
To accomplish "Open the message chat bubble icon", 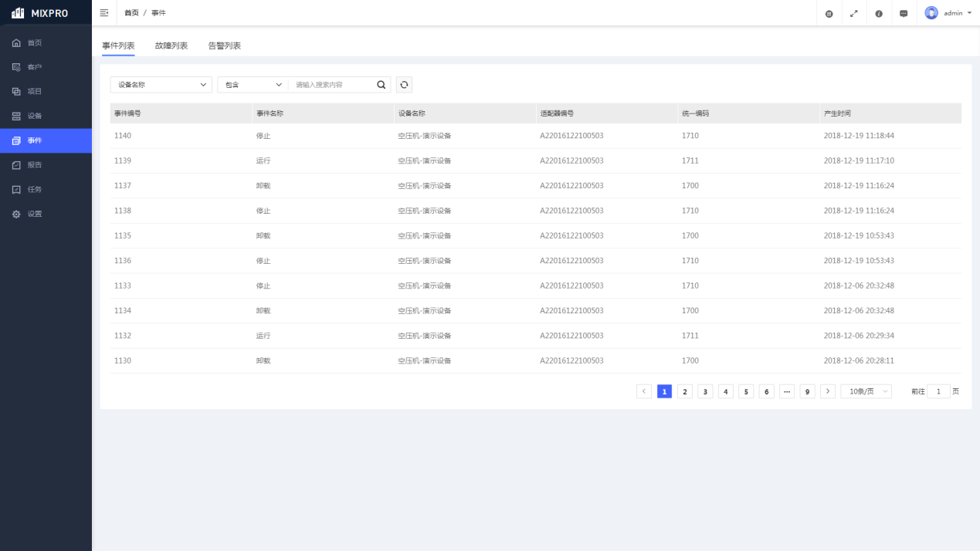I will coord(904,13).
